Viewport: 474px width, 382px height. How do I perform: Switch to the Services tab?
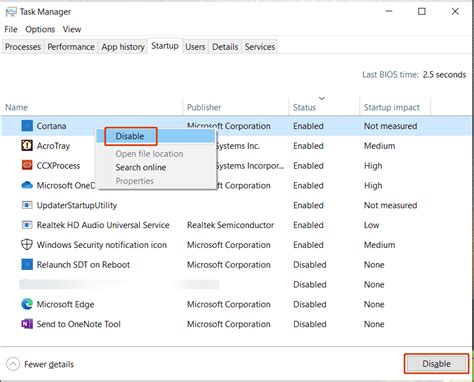[x=260, y=47]
